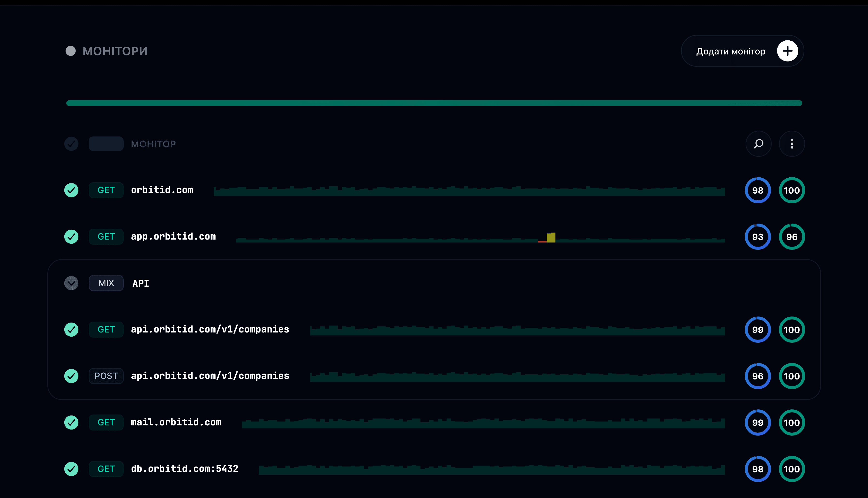
Task: Click the plus icon to add monitor
Action: [x=787, y=51]
